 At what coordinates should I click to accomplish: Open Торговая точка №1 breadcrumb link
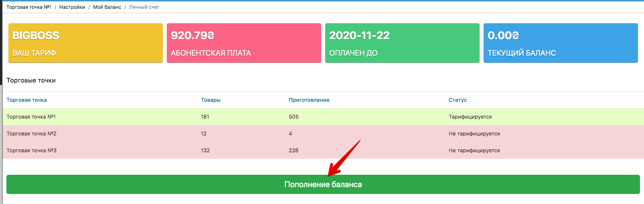point(29,7)
